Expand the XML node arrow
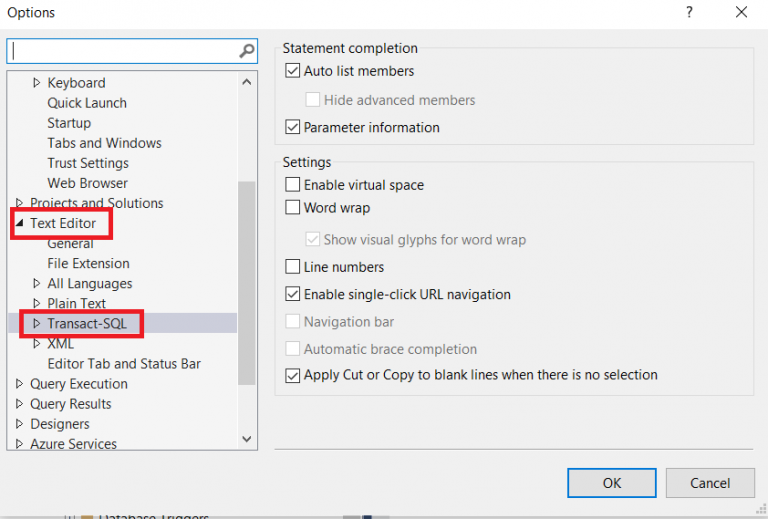 point(36,344)
